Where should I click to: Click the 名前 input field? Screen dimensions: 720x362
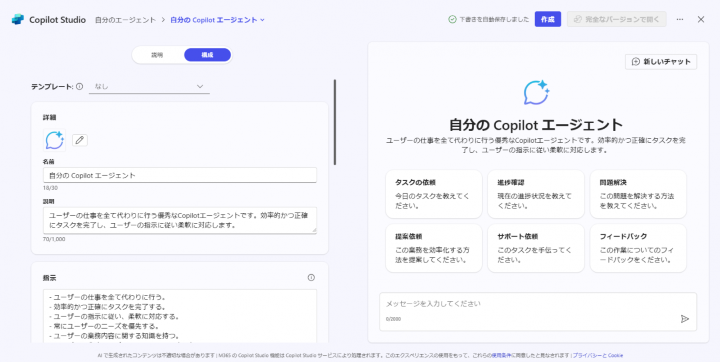coord(180,175)
